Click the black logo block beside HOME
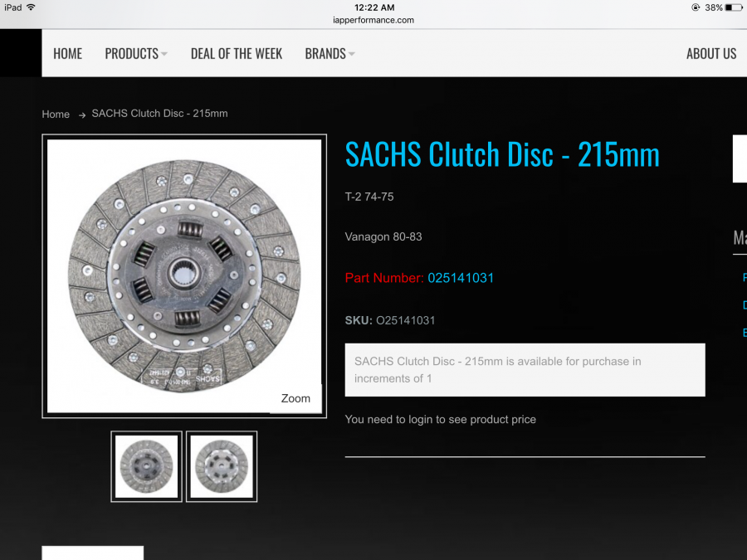The height and width of the screenshot is (560, 747). coord(21,53)
